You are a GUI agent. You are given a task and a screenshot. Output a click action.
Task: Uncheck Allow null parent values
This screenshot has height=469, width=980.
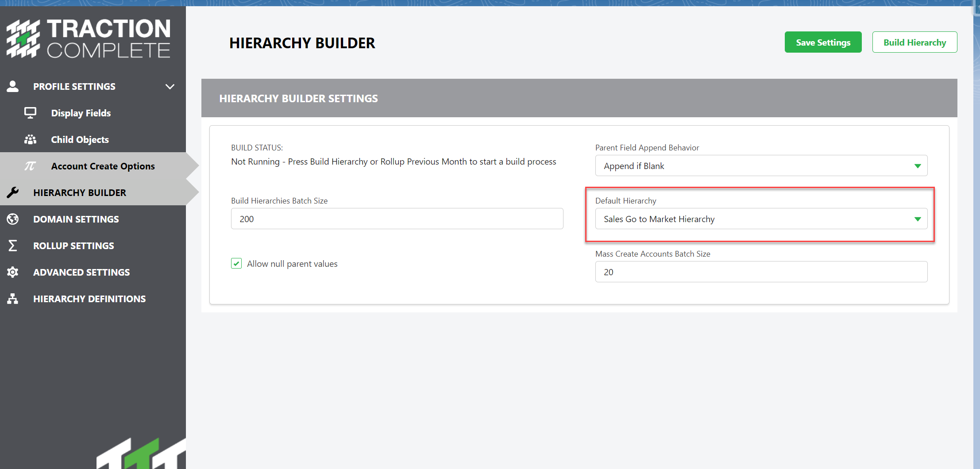pos(236,263)
